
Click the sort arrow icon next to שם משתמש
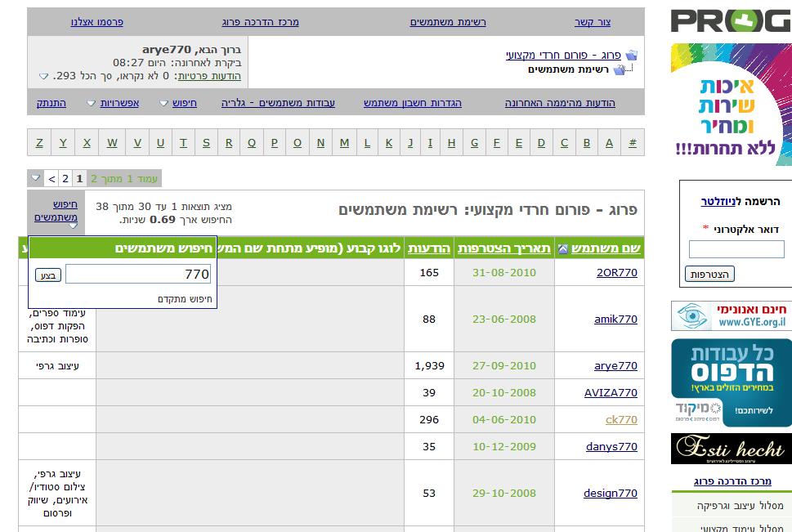562,248
